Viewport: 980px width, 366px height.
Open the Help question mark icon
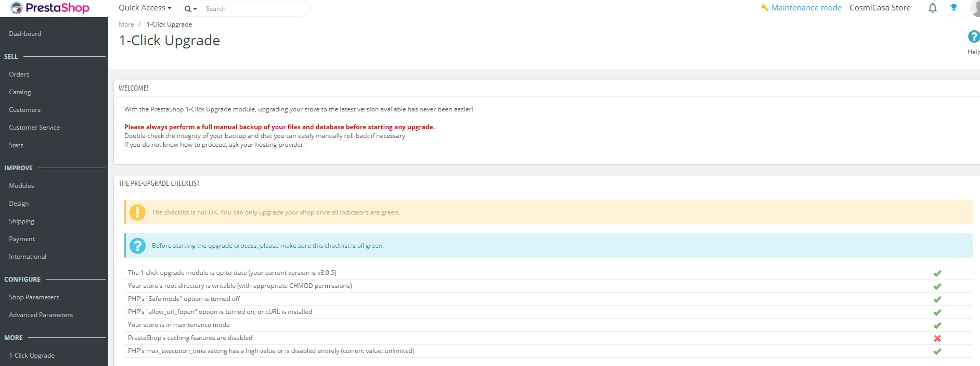[973, 36]
